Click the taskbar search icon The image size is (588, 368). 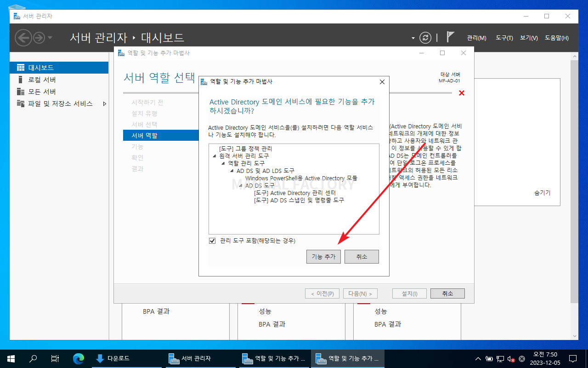(33, 358)
